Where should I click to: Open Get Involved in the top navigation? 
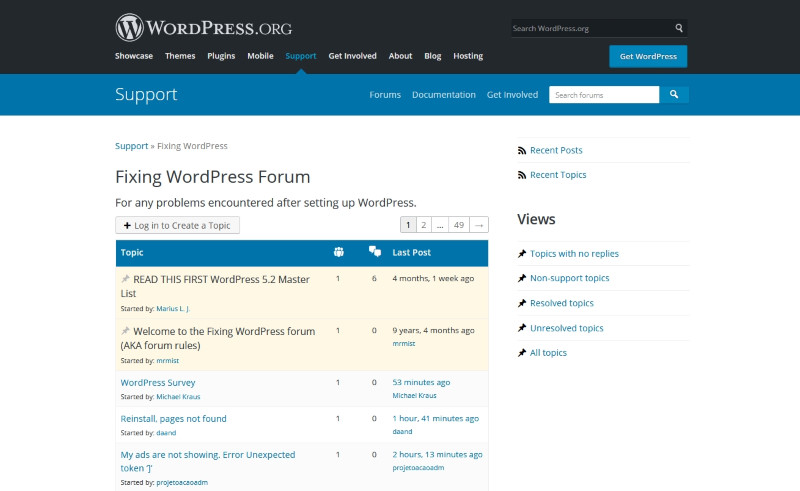(352, 56)
